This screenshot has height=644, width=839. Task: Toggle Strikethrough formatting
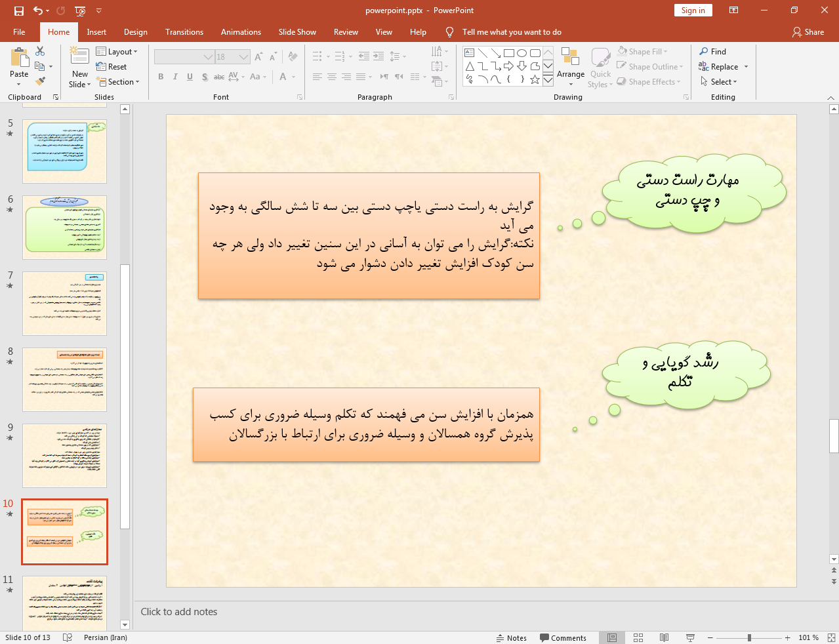pos(219,77)
